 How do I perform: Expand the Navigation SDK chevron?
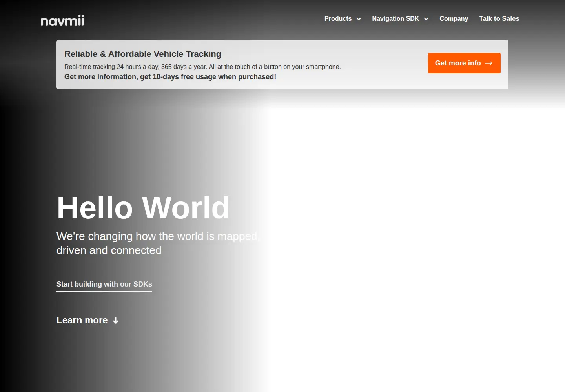[x=426, y=19]
